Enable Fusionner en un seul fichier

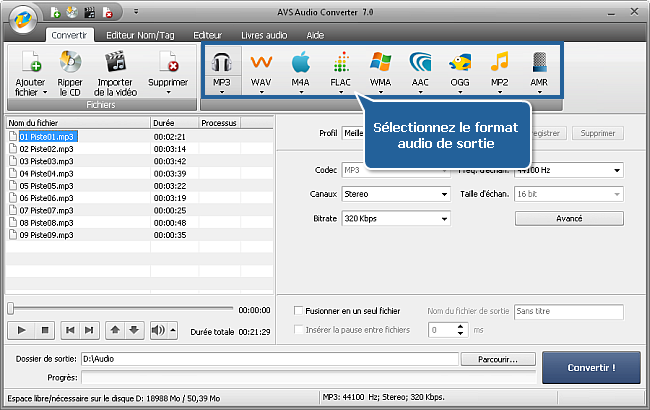click(299, 311)
